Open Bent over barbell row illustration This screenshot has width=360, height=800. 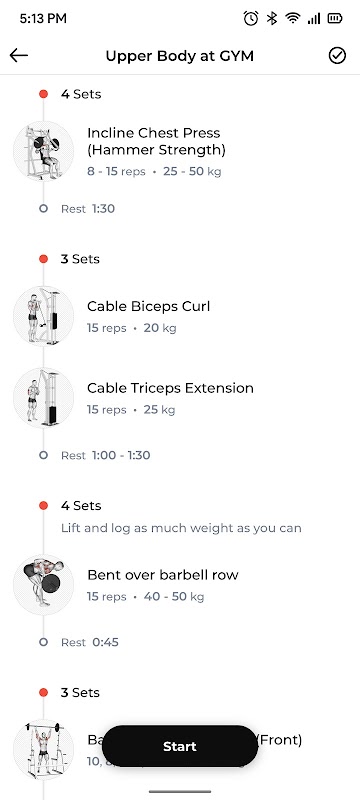click(43, 585)
